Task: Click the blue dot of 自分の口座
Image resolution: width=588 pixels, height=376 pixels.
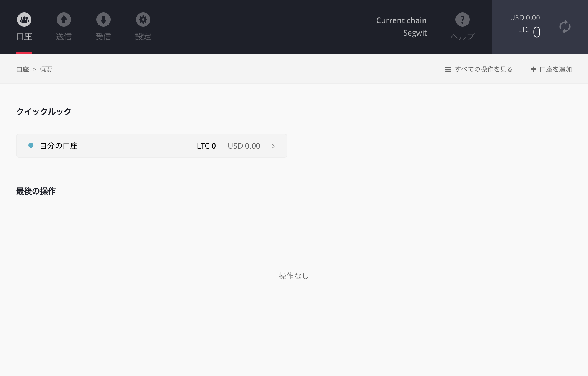Action: click(31, 145)
